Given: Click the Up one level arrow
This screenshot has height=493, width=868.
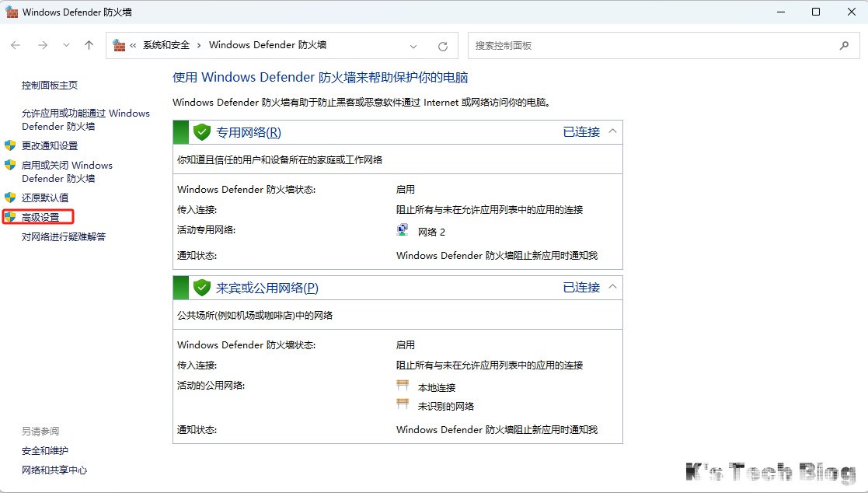Looking at the screenshot, I should tap(89, 46).
